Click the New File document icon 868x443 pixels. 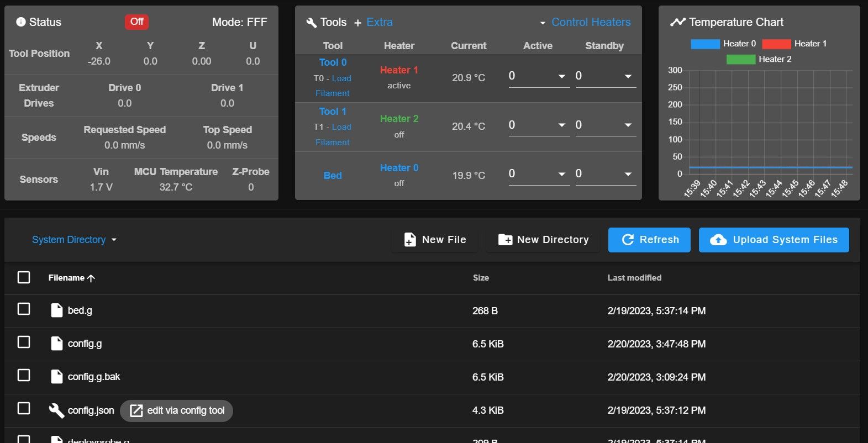point(410,240)
